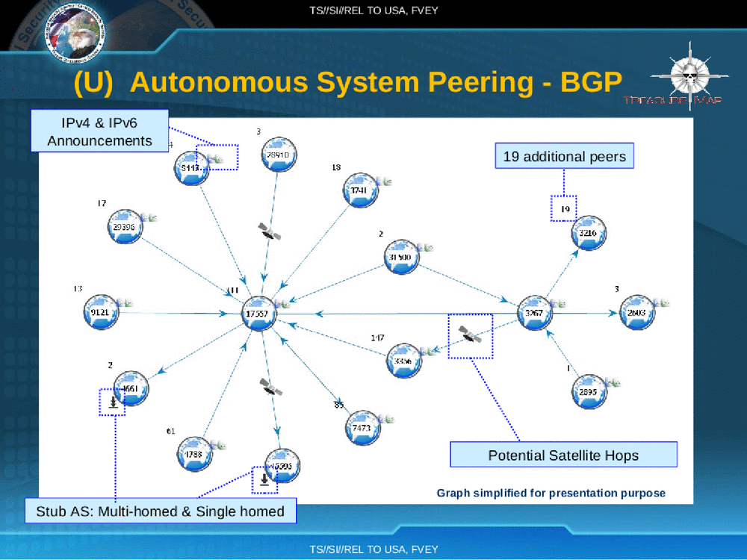This screenshot has height=560, width=747.
Task: Click peer count '3' above node 2603
Action: tap(617, 289)
